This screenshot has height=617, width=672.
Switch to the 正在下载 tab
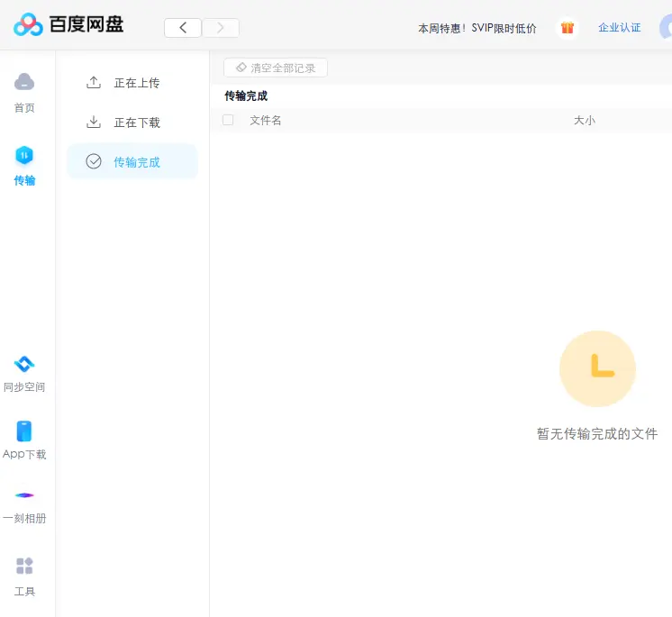132,122
